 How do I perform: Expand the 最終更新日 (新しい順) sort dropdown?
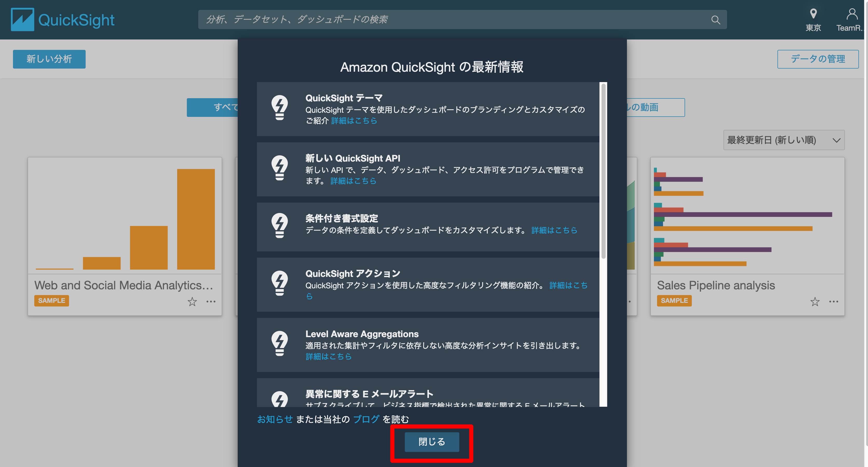point(784,140)
